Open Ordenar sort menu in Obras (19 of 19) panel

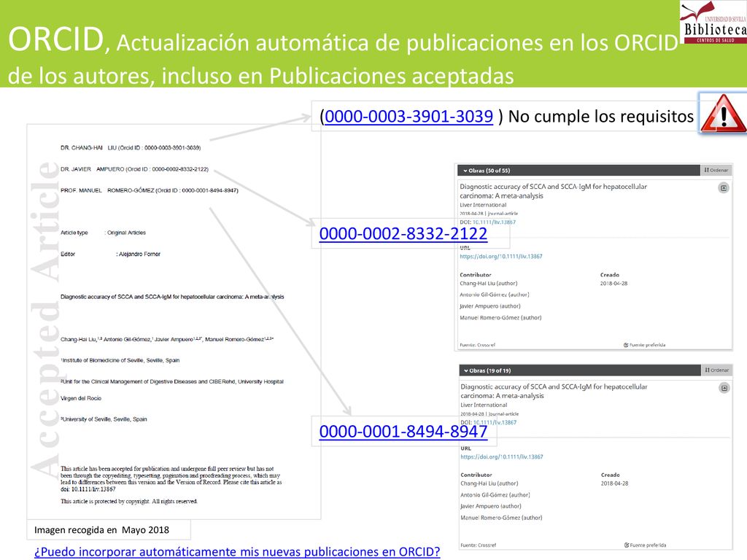[x=716, y=370]
